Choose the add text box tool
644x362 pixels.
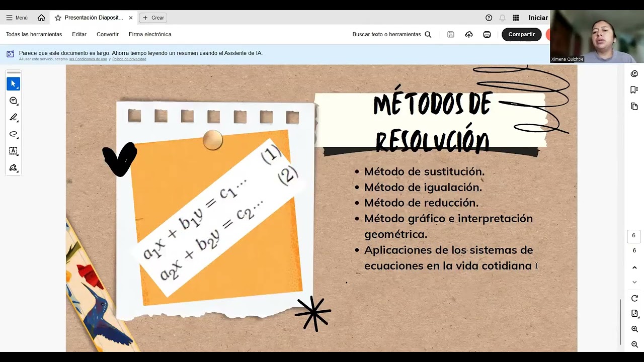tap(14, 151)
